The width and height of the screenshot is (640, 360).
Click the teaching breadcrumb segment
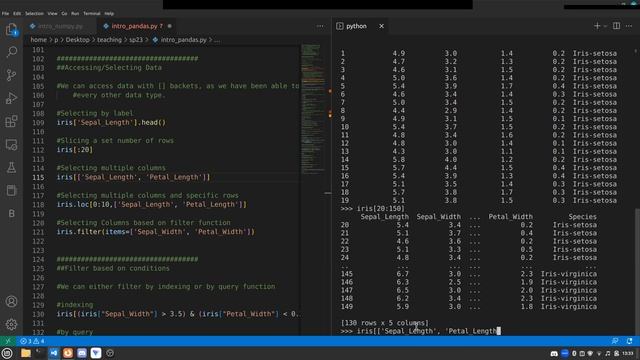(109, 40)
